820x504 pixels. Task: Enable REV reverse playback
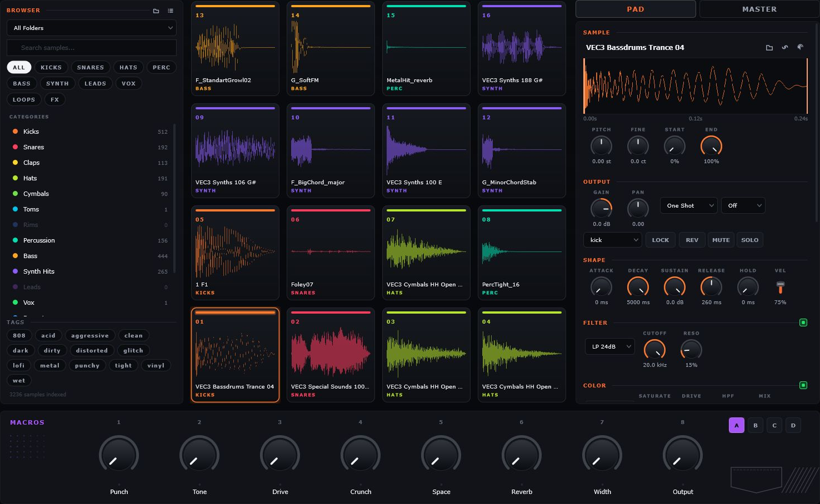click(x=692, y=240)
